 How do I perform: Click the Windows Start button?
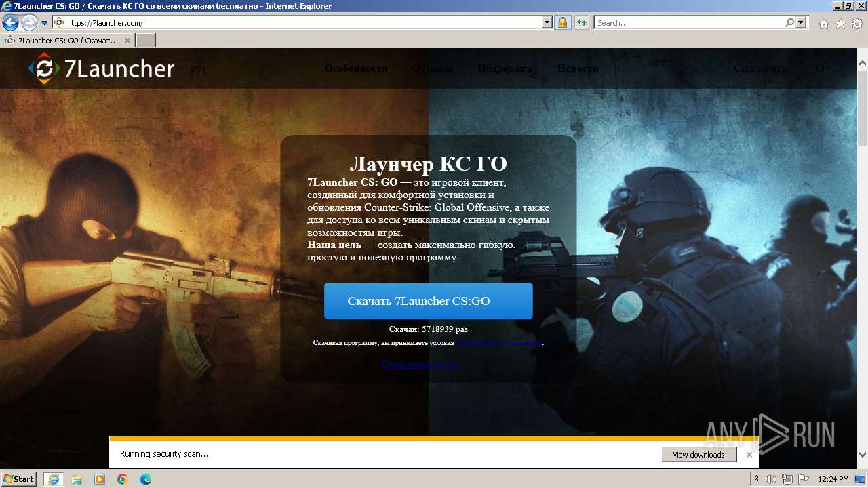pyautogui.click(x=19, y=479)
